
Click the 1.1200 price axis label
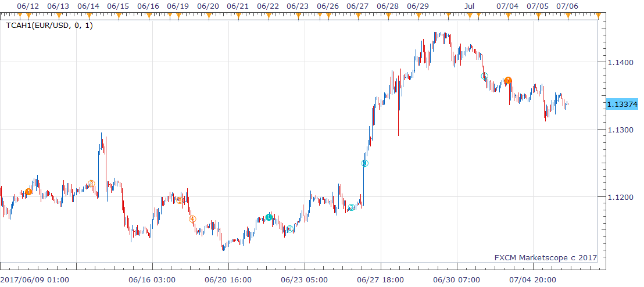click(621, 197)
